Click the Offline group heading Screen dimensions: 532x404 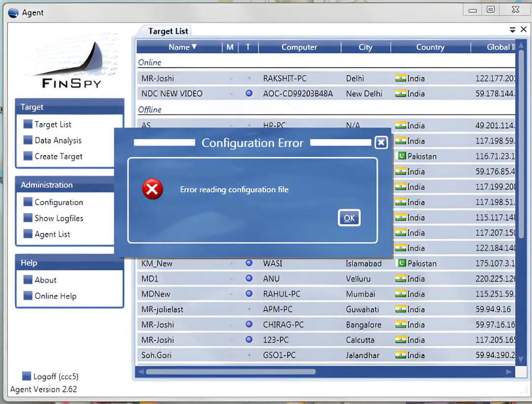[x=150, y=109]
